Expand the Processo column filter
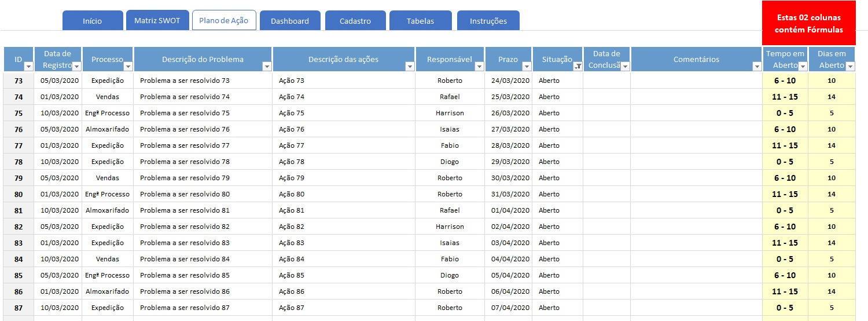The width and height of the screenshot is (868, 321). [x=128, y=67]
